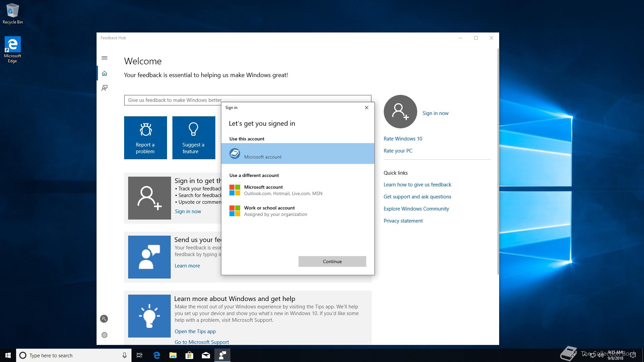Image resolution: width=644 pixels, height=362 pixels.
Task: Open the Privacy statement link
Action: point(403,221)
